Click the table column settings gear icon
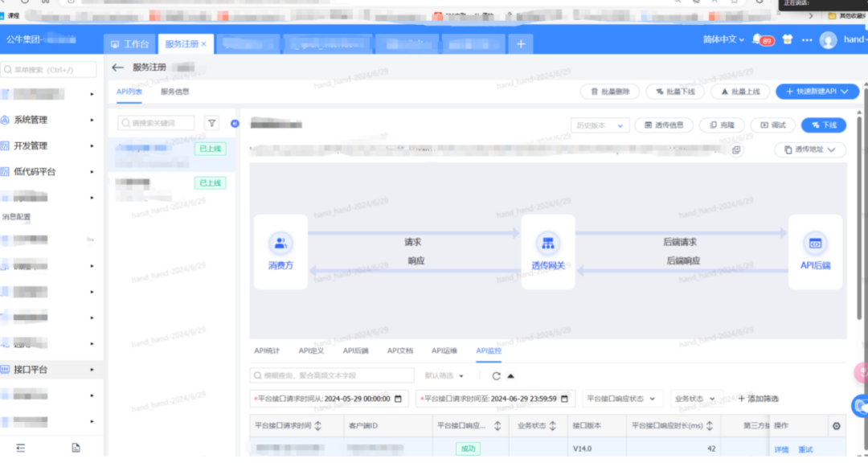Image resolution: width=868 pixels, height=467 pixels. [x=836, y=426]
